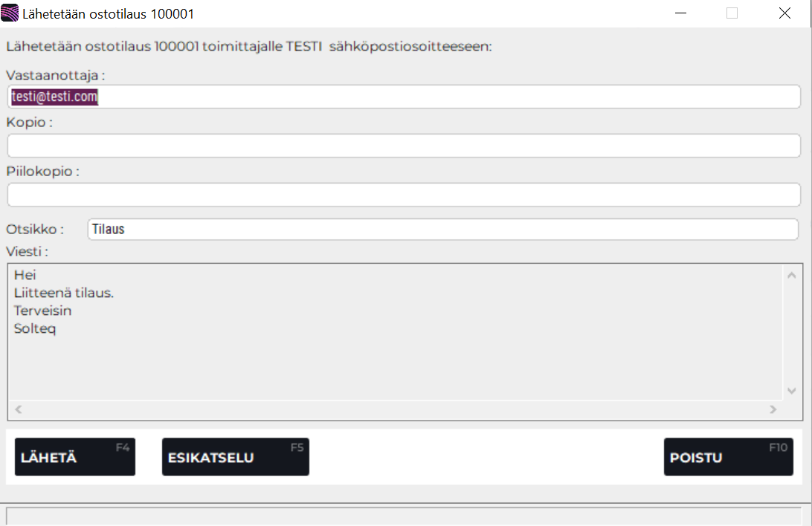The image size is (812, 526).
Task: Click the horizontal scrollbar left arrow
Action: pyautogui.click(x=19, y=409)
